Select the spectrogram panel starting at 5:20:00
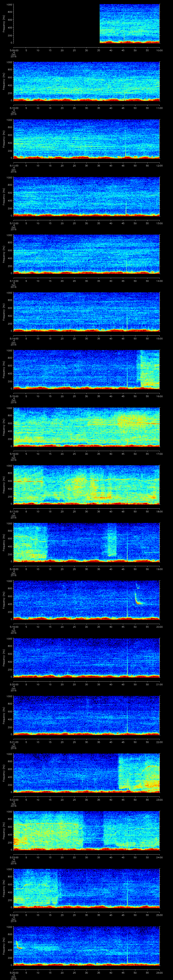 click(x=86, y=658)
